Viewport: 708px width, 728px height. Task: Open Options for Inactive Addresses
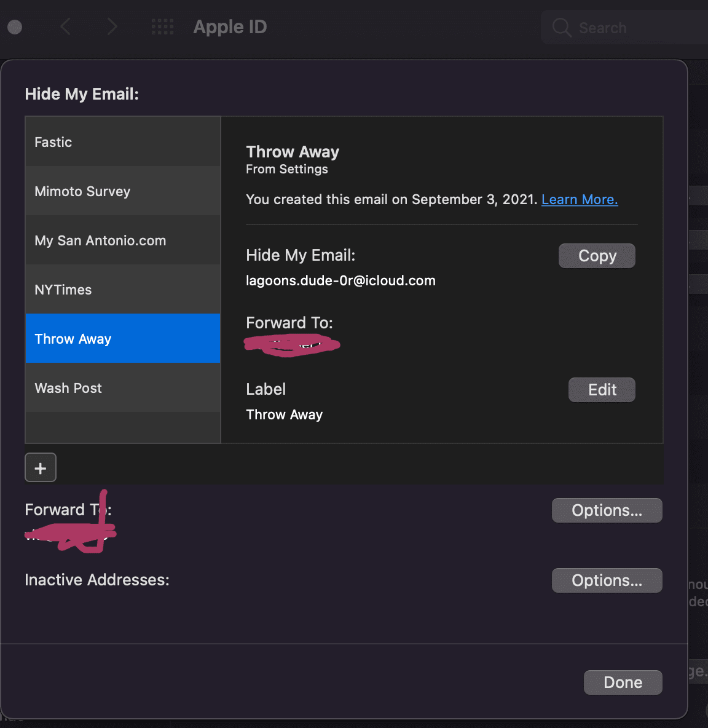point(607,580)
